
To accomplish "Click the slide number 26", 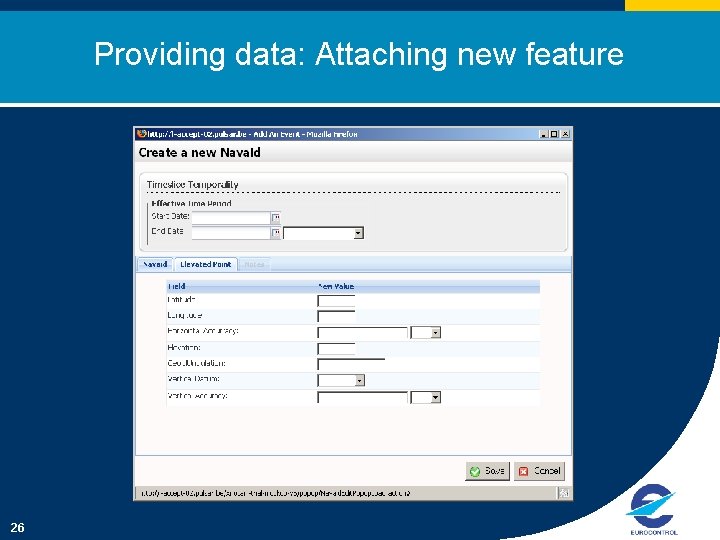I will [x=17, y=528].
